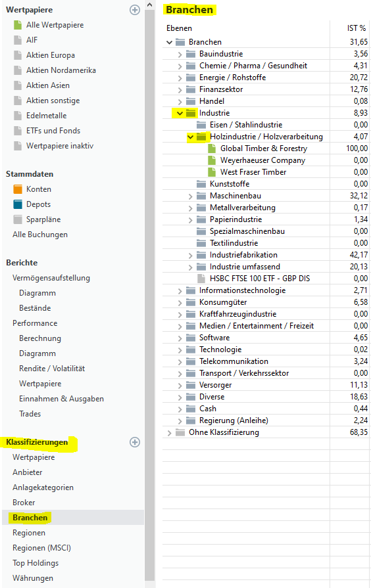Click the AIF page icon
Viewport: 371px width, 588px height.
18,40
